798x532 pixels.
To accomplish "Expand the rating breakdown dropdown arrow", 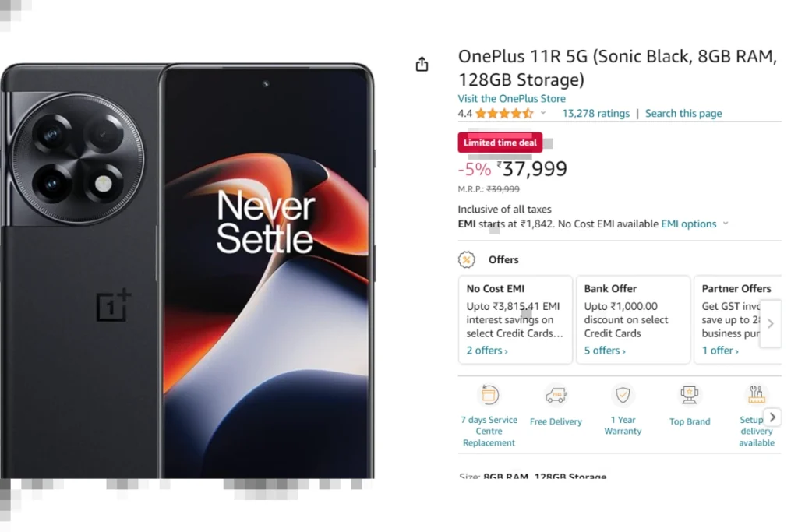I will [543, 113].
